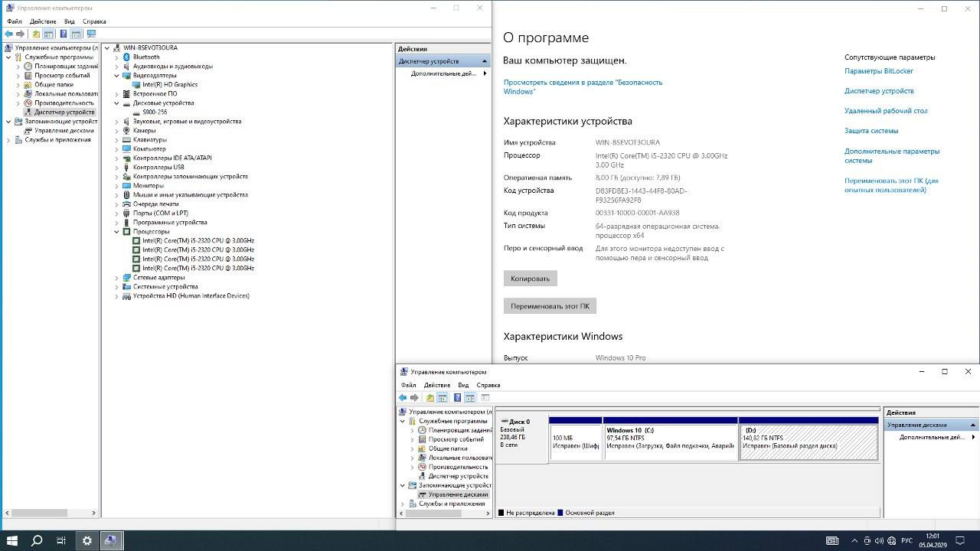The height and width of the screenshot is (551, 980).
Task: Click the РУС language indicator on the taskbar
Action: point(906,541)
